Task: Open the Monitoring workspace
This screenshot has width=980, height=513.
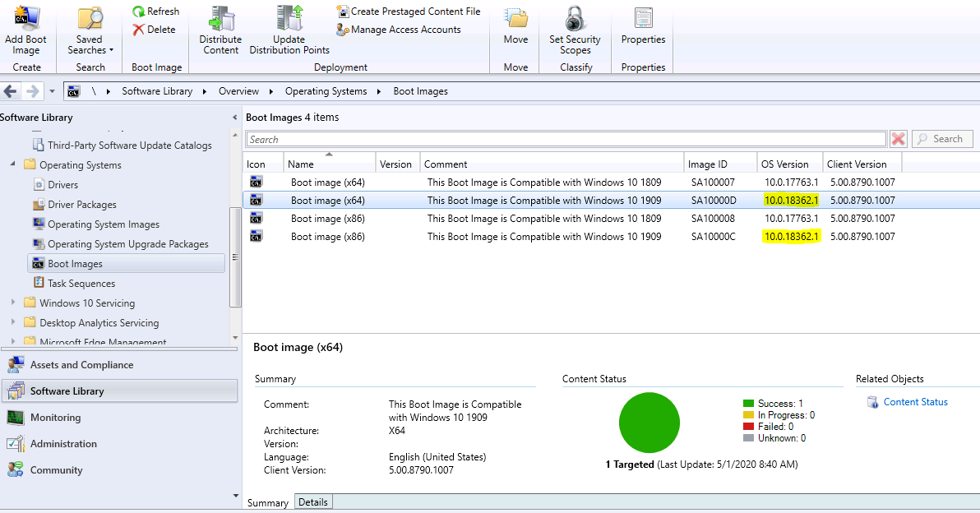Action: click(55, 418)
